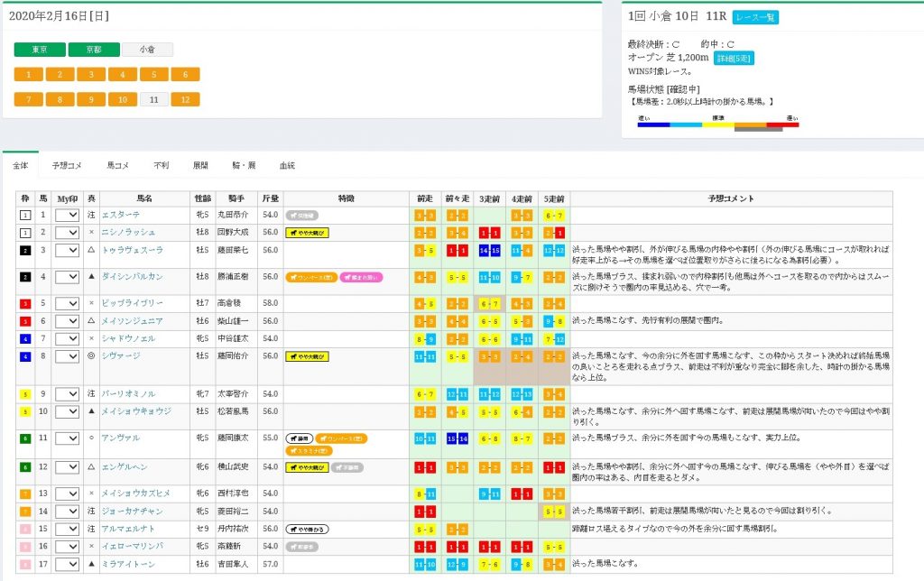
Task: Open the My印 dropdown for シヴァージ
Action: 68,356
